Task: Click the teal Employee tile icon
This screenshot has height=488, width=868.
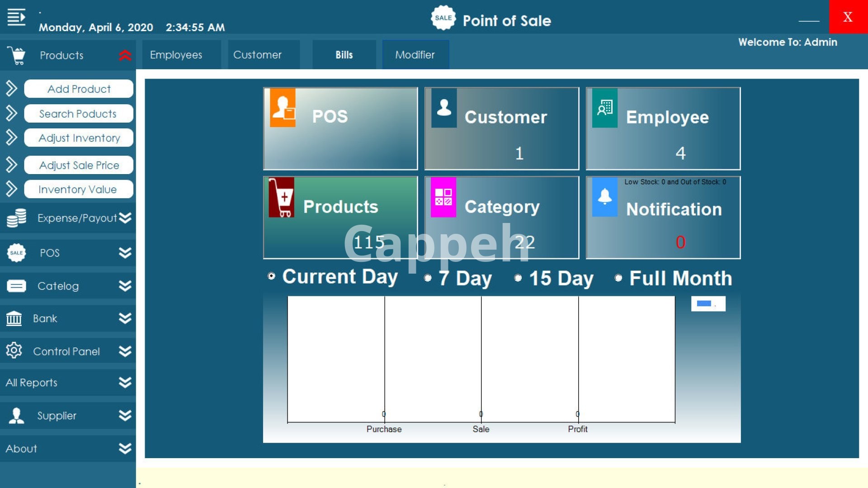Action: click(x=605, y=108)
